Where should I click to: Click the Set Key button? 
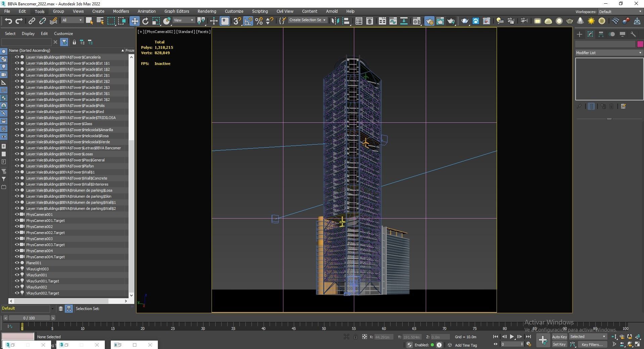click(559, 344)
